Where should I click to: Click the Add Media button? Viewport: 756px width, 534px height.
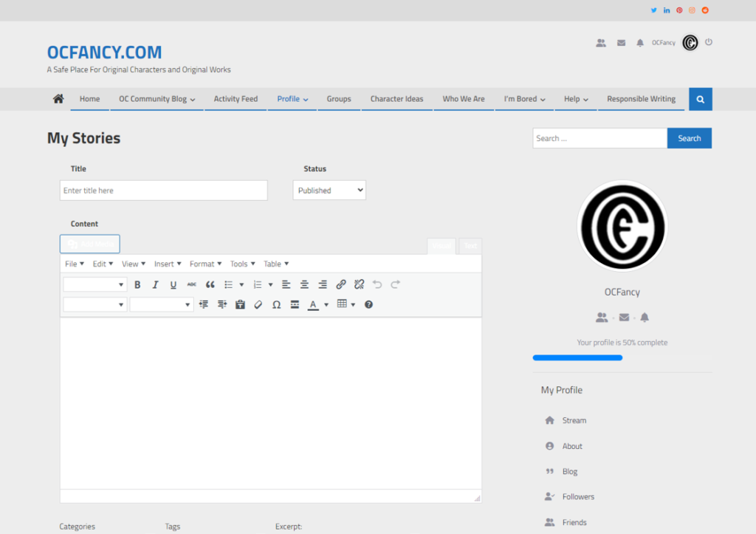tap(89, 244)
